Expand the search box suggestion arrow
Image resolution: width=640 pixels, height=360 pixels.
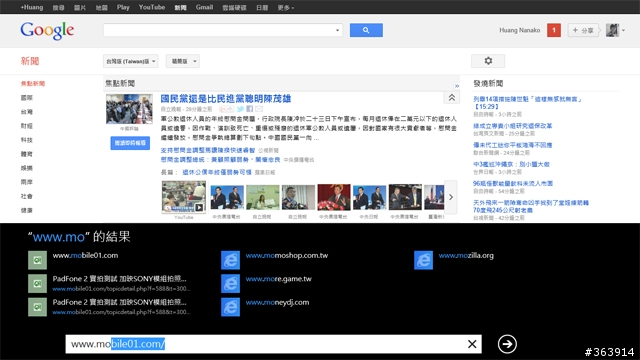(337, 30)
